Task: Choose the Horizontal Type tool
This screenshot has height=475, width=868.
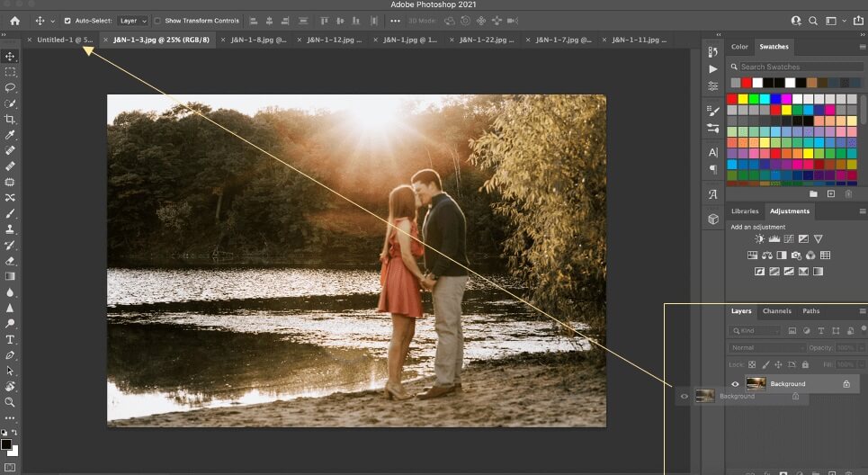Action: point(10,339)
